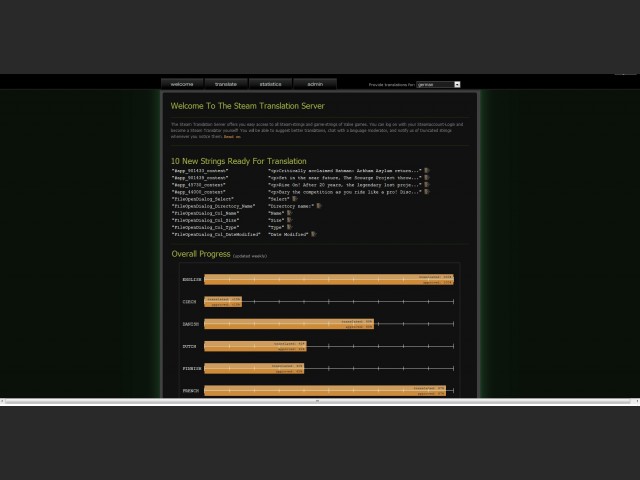
Task: Open the statistics tab
Action: click(270, 84)
